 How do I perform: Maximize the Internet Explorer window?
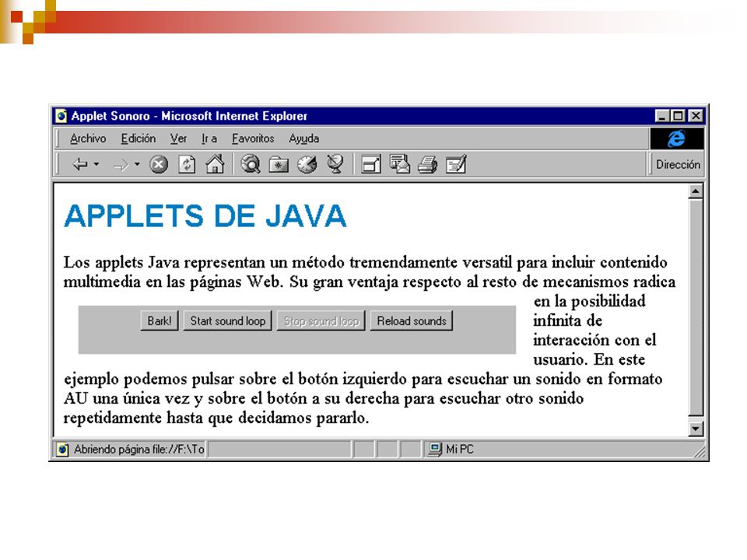click(677, 116)
